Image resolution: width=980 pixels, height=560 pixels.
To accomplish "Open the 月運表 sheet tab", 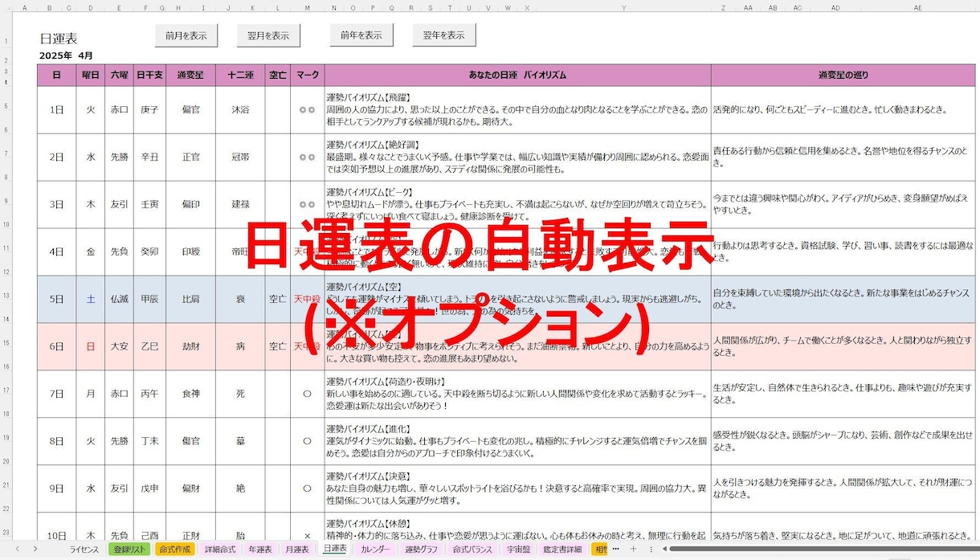I will pyautogui.click(x=297, y=550).
